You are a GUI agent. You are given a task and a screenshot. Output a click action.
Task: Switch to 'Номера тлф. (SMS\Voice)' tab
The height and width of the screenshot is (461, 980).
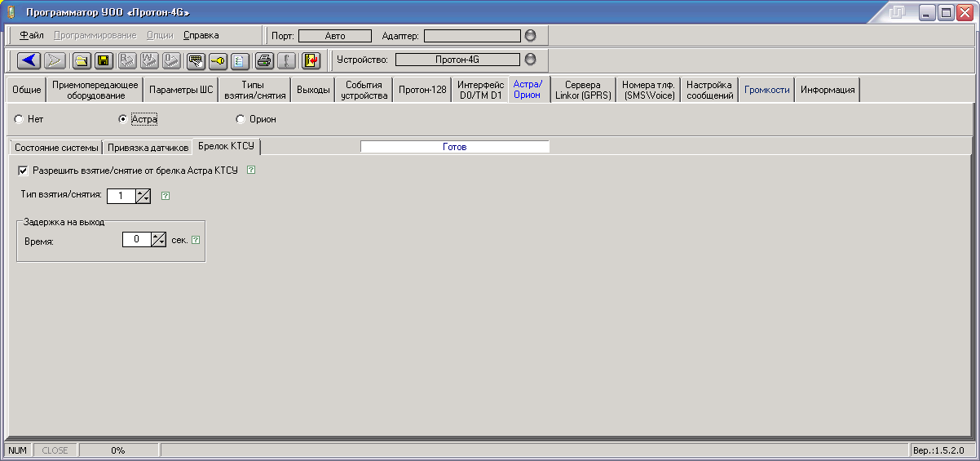[649, 90]
